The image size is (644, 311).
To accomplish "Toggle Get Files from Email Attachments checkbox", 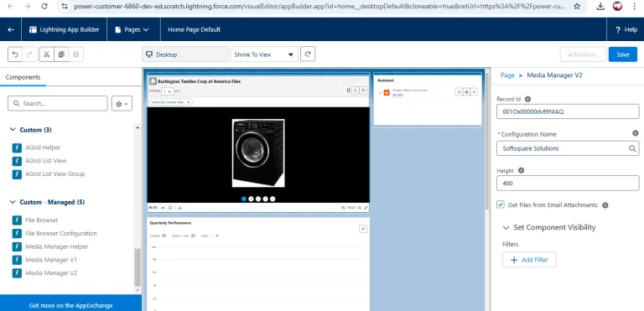I will point(501,205).
